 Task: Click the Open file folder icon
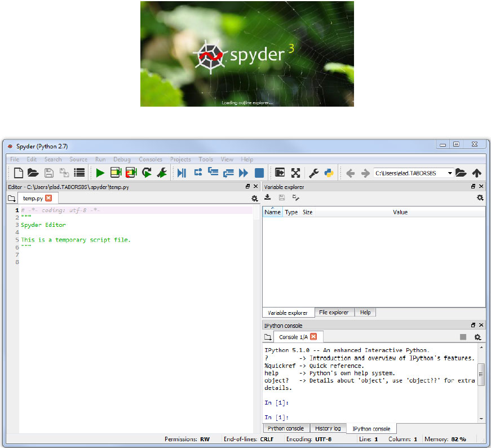(33, 173)
